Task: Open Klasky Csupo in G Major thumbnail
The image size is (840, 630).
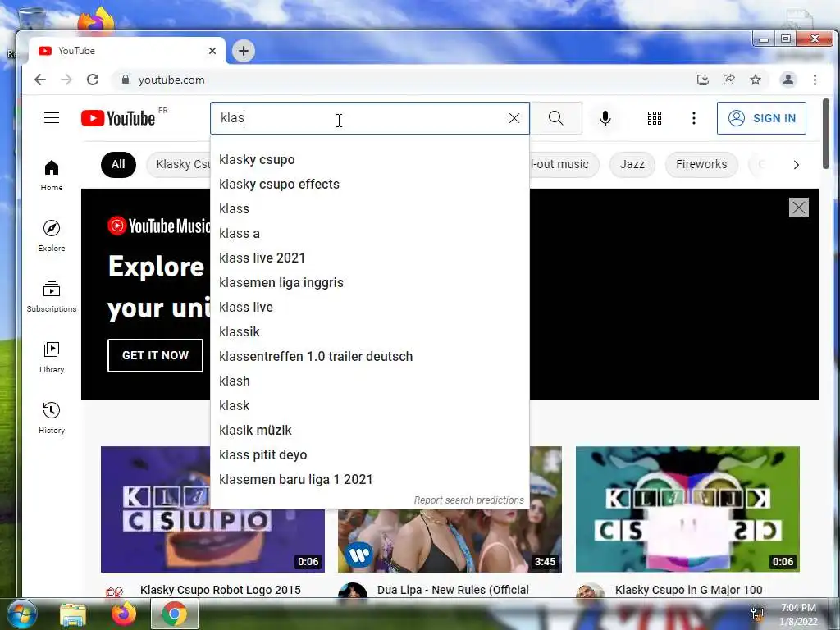Action: [x=687, y=509]
